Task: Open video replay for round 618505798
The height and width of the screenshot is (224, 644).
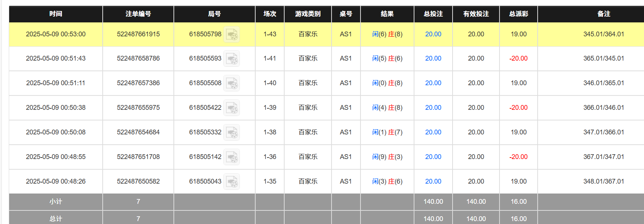Action: pos(232,35)
